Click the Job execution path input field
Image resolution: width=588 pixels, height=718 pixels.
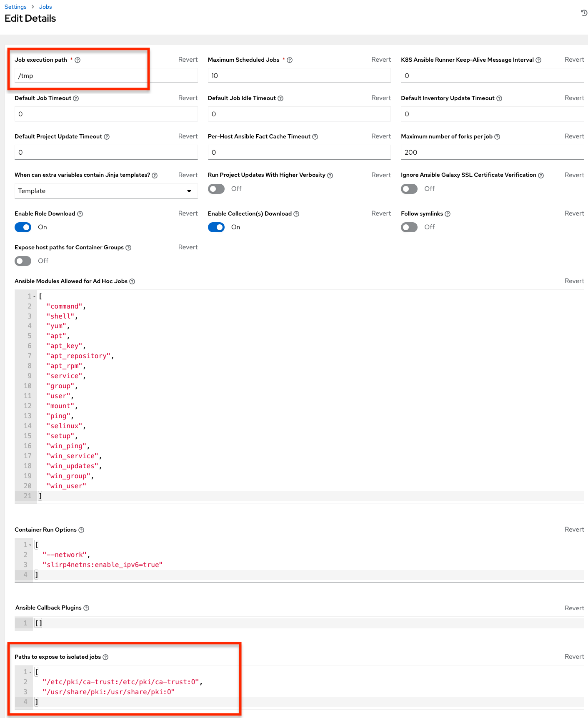106,75
